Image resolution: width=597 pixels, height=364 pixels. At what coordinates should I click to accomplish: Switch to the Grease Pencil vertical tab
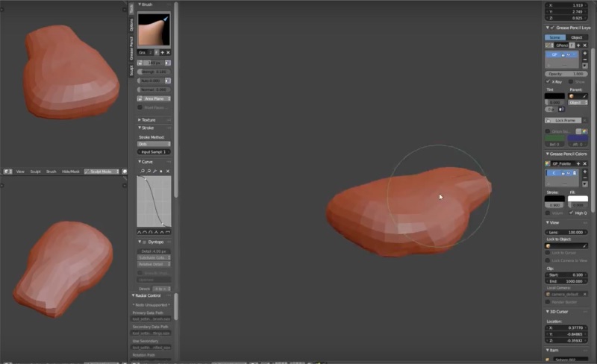132,48
